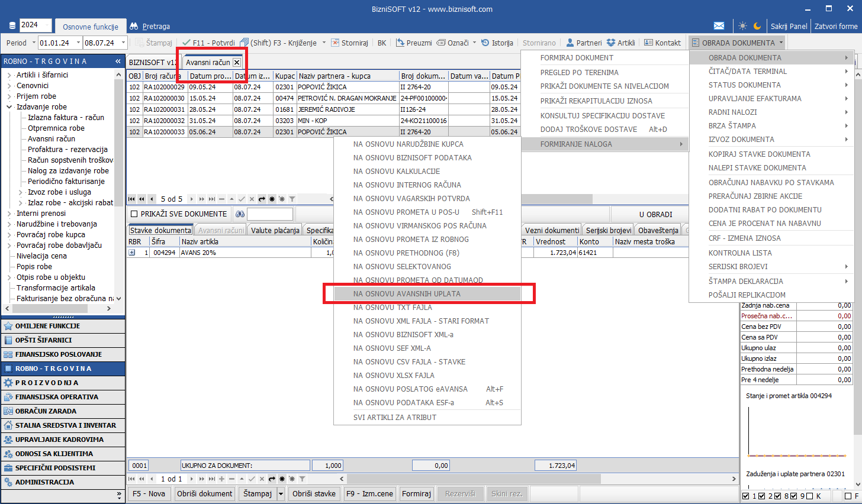Open Partneri from the toolbar
The image size is (862, 504).
584,43
